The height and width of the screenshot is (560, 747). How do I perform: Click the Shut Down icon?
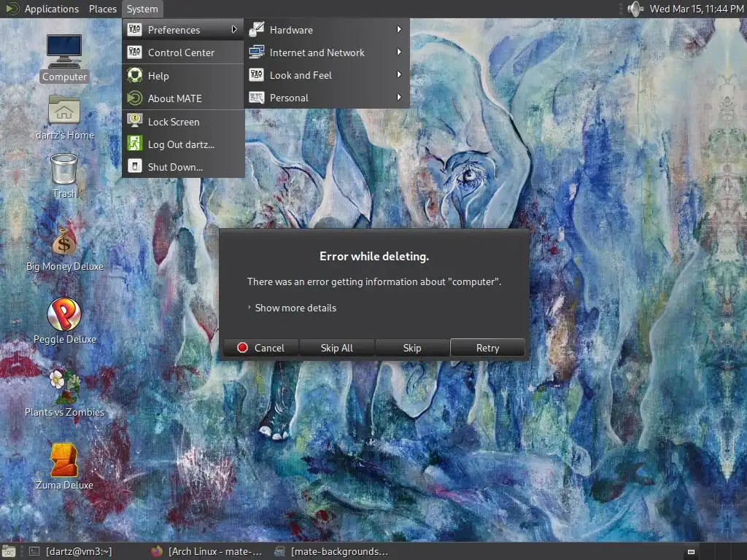[x=134, y=167]
